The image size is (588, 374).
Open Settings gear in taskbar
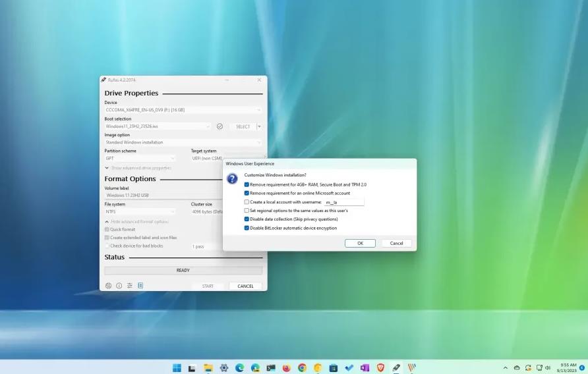click(x=224, y=368)
